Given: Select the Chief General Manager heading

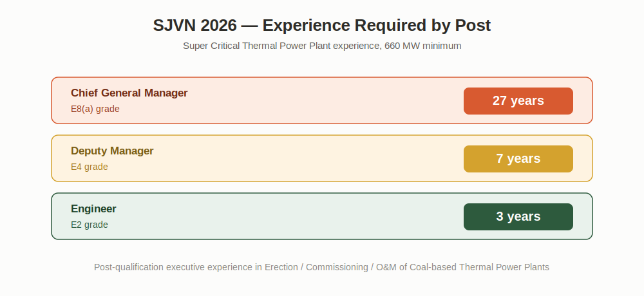Looking at the screenshot, I should tap(129, 93).
